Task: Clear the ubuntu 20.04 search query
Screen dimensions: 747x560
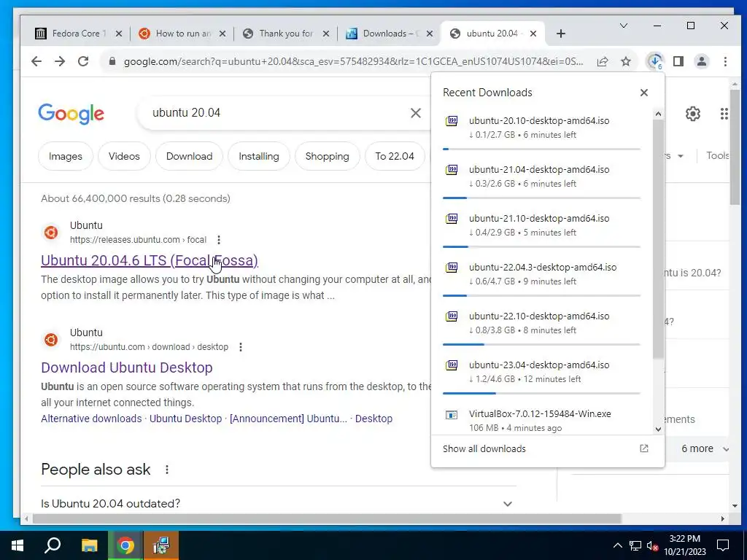Action: click(415, 113)
